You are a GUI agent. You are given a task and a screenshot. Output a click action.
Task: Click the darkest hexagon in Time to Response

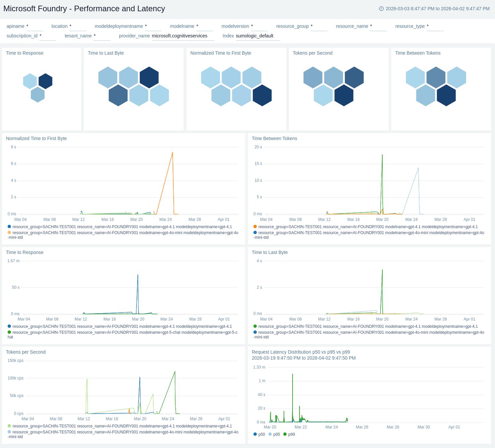pyautogui.click(x=45, y=81)
